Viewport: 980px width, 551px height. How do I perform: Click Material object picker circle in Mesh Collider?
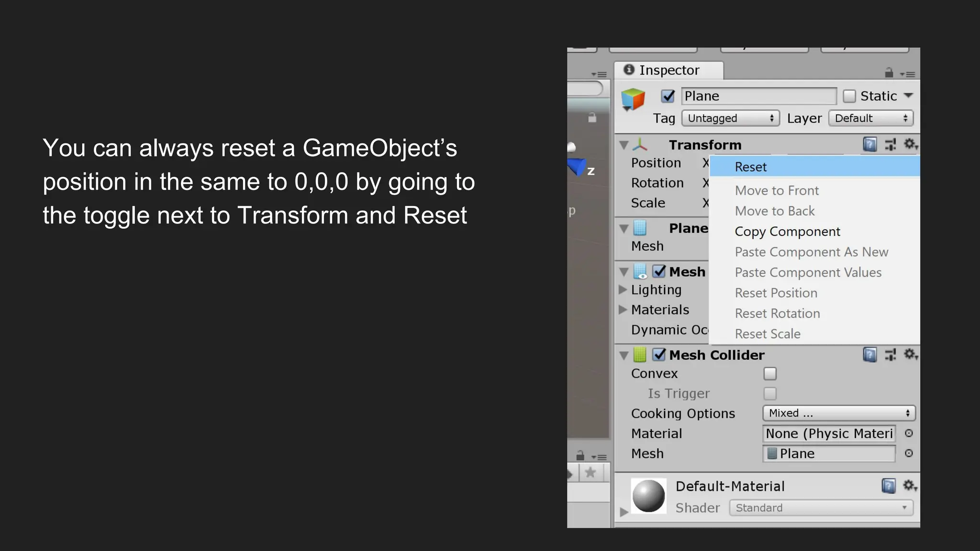click(909, 433)
